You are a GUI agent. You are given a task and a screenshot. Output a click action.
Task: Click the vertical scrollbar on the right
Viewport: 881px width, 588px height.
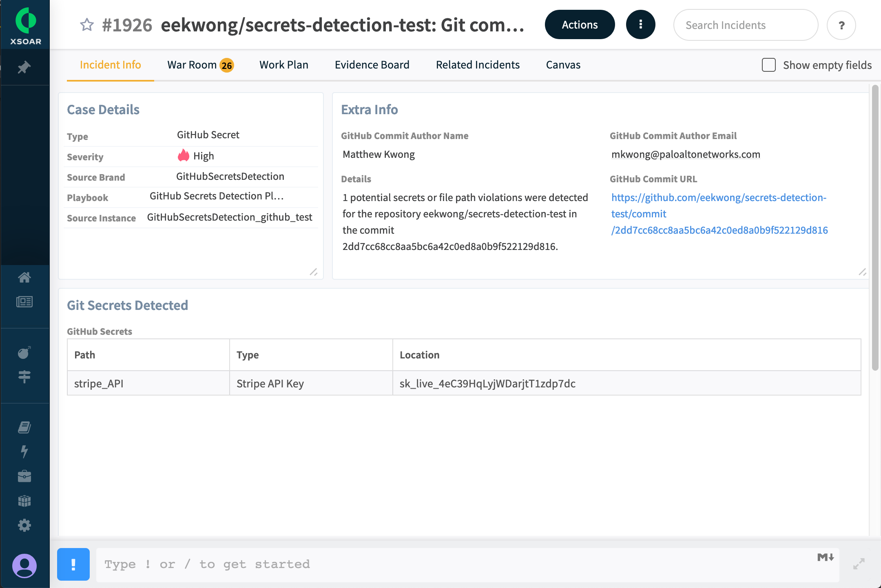pyautogui.click(x=875, y=228)
